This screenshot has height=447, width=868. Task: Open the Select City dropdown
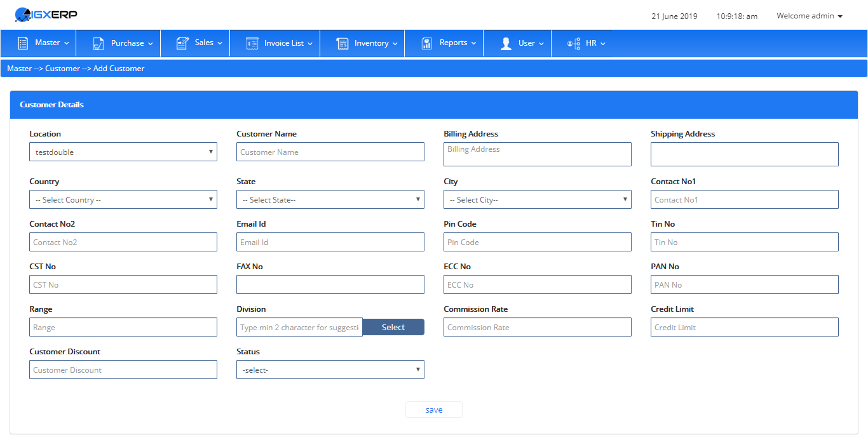coord(538,199)
